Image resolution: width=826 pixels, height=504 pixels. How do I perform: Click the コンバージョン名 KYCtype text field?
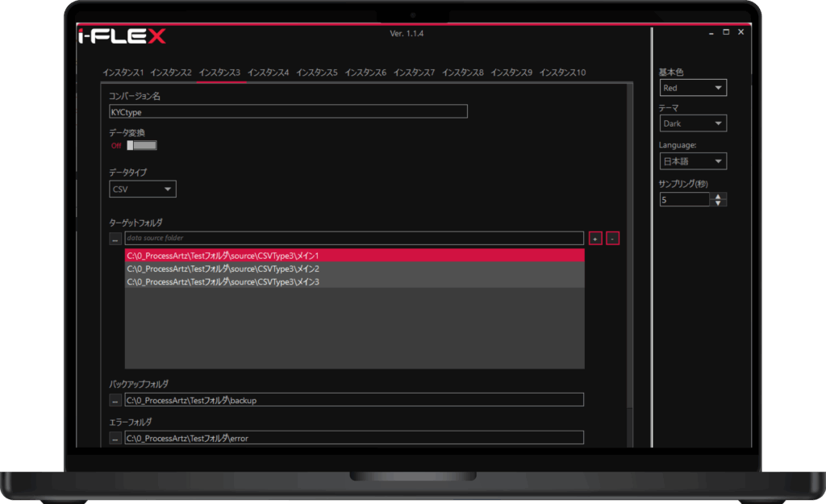(x=288, y=112)
